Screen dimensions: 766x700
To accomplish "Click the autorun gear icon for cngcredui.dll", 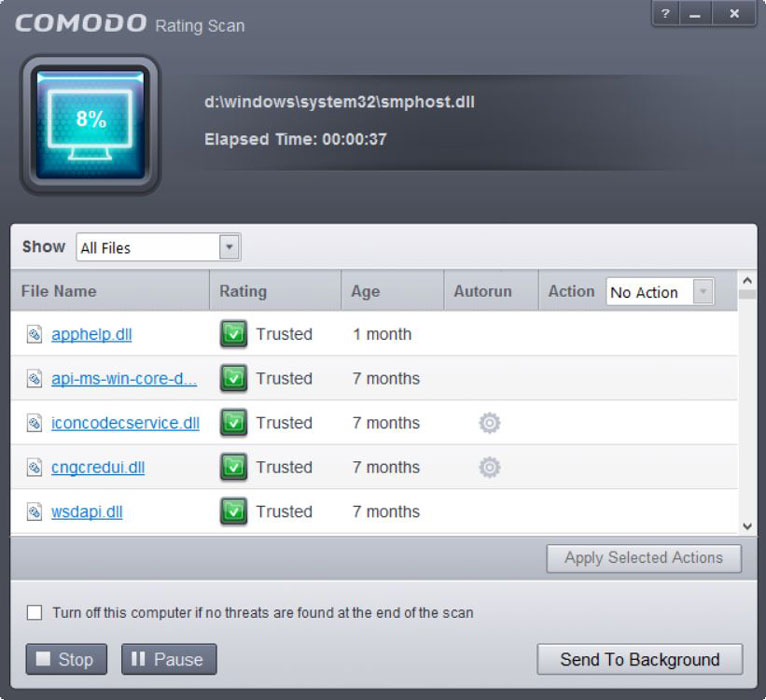I will (x=489, y=467).
